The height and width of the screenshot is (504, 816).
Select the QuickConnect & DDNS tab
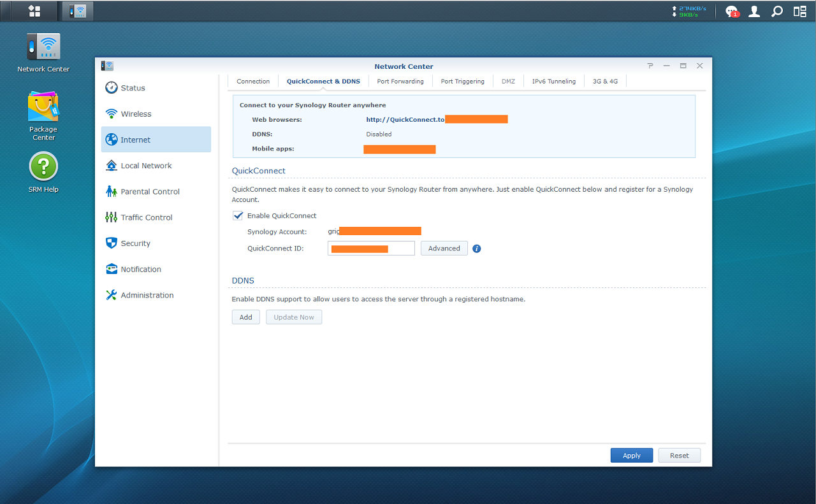coord(323,82)
